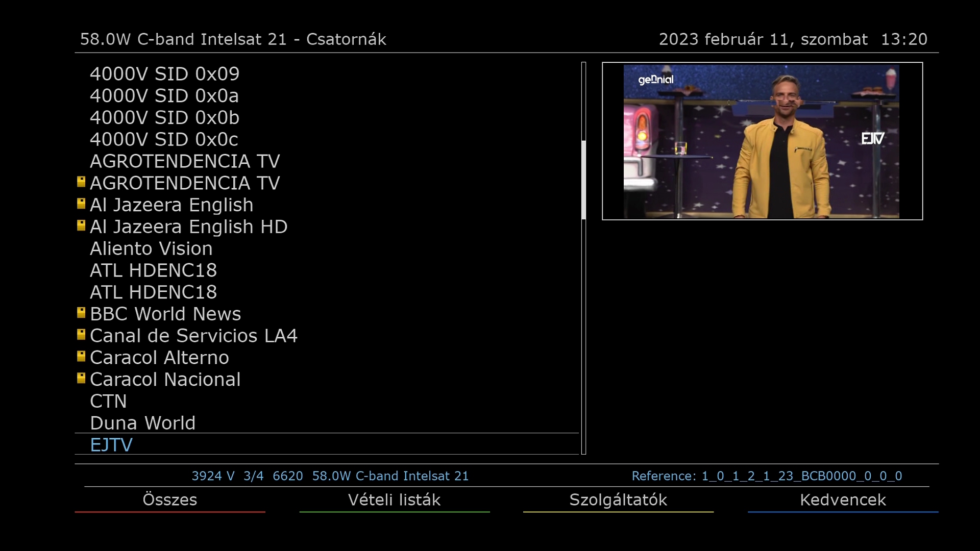Select the CTN channel
This screenshot has height=551, width=980.
[x=327, y=402]
